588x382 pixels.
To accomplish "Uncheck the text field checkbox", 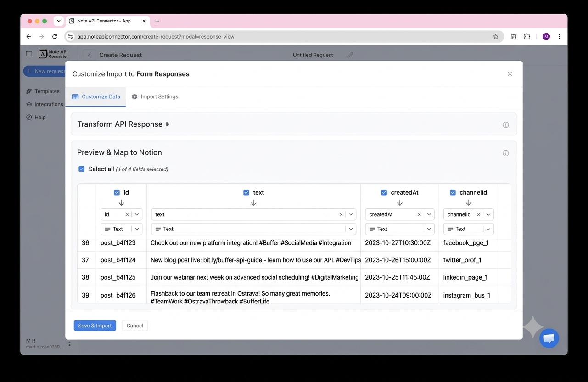I will click(246, 193).
